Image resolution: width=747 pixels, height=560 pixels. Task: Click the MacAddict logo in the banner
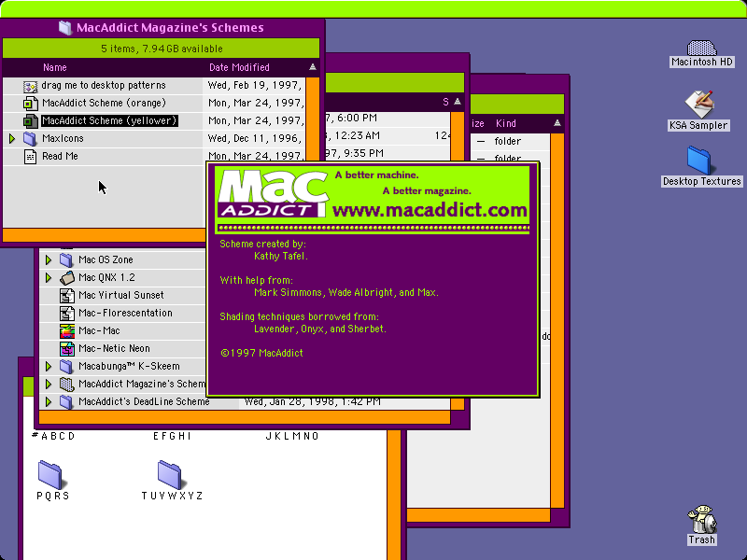click(274, 193)
